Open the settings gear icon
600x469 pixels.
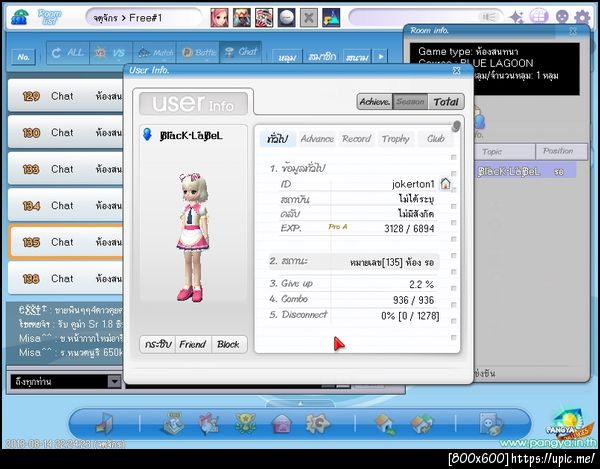582,17
